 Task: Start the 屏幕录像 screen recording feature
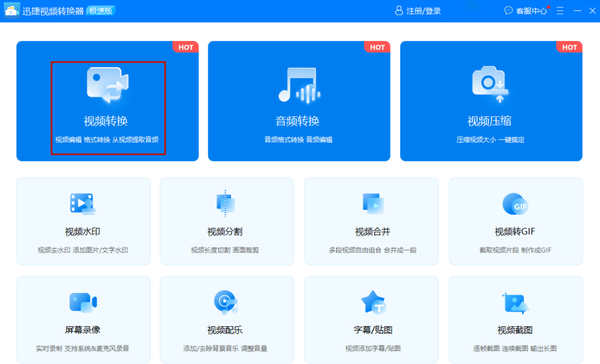click(83, 319)
